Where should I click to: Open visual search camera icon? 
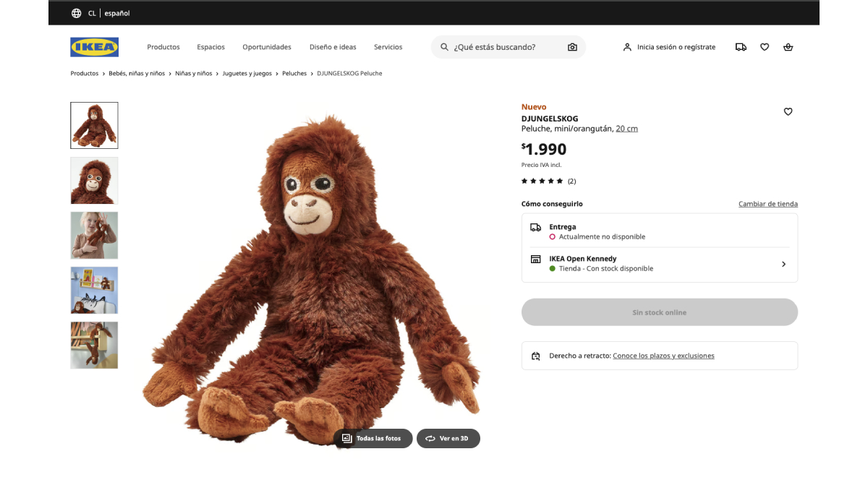[572, 47]
